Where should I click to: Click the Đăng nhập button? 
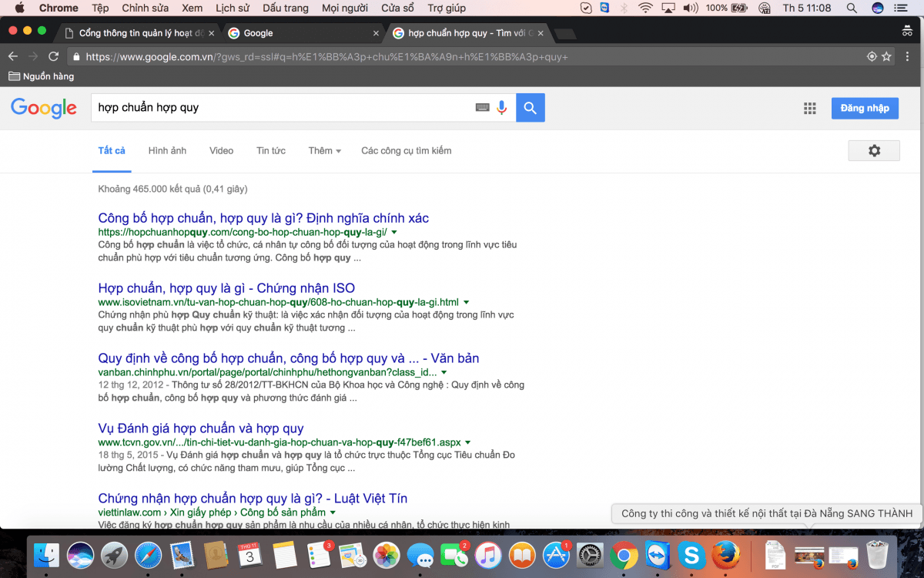(865, 108)
